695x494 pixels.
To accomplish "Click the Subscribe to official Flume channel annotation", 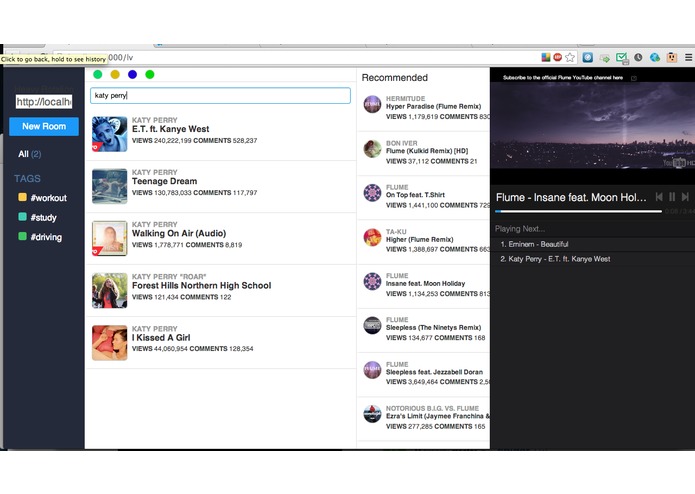I will [x=563, y=78].
